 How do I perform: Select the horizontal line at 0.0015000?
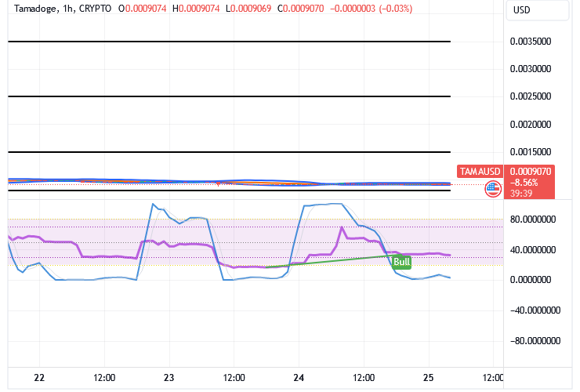pyautogui.click(x=230, y=152)
